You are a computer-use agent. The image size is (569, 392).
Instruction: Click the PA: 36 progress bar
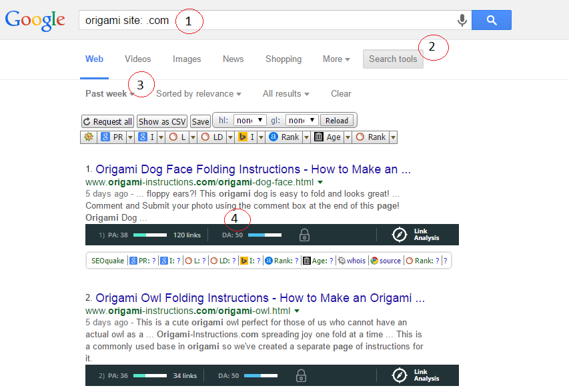[150, 376]
